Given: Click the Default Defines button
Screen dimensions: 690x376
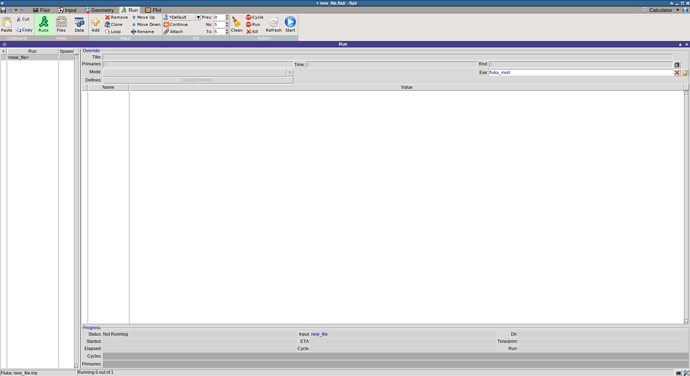Looking at the screenshot, I should (198, 80).
